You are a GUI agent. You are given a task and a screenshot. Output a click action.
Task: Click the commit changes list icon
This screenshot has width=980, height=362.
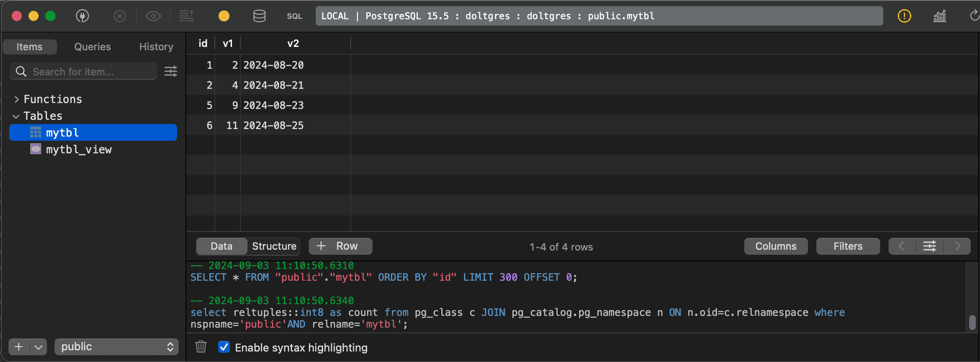tap(187, 16)
